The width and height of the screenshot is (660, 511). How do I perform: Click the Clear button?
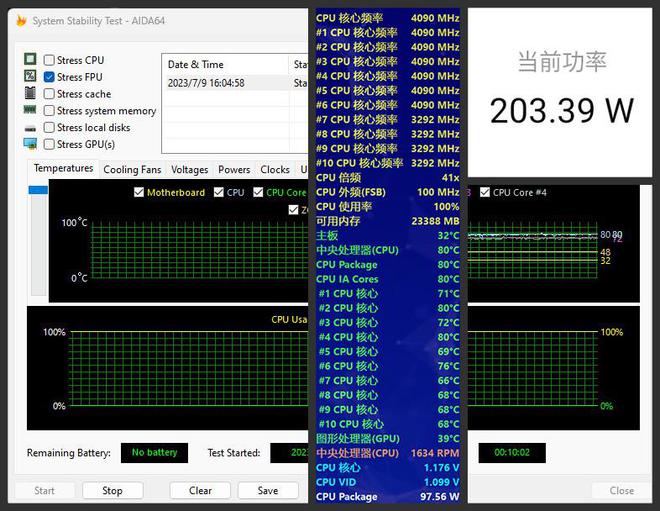(200, 491)
